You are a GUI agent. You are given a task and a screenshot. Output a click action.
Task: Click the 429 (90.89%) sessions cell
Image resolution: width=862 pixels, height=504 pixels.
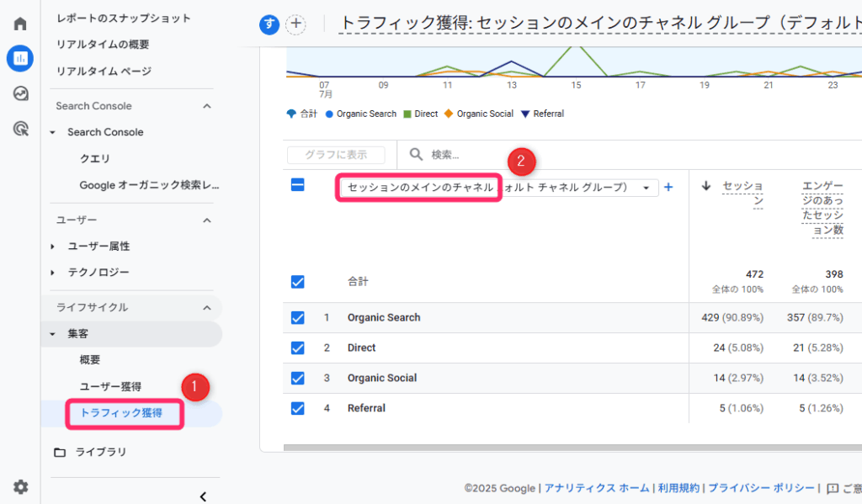coord(732,318)
